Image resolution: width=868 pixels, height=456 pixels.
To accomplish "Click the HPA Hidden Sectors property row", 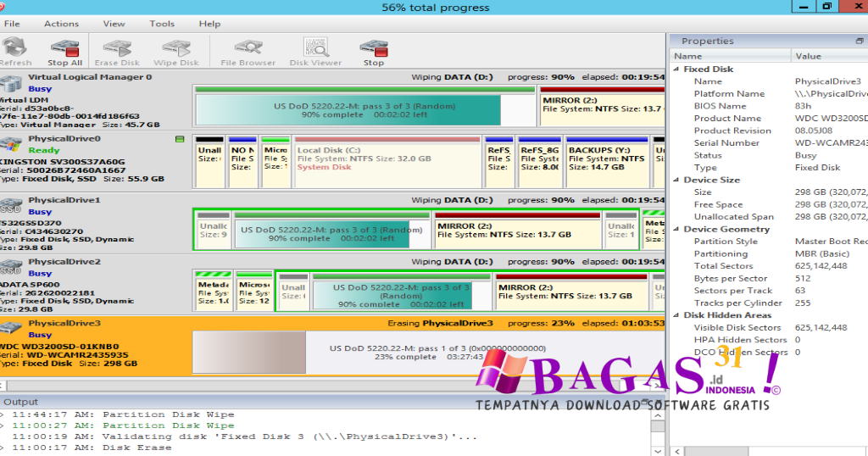I will coord(769,340).
